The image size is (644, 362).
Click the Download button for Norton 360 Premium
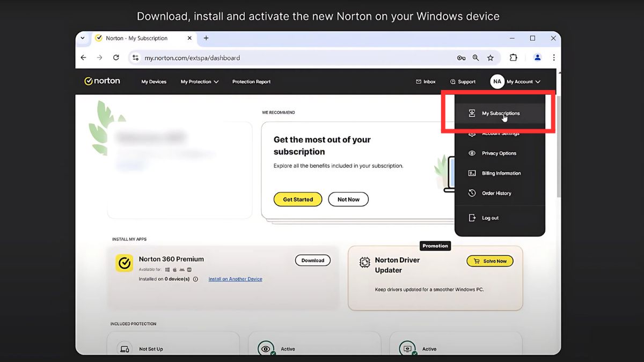tap(313, 260)
